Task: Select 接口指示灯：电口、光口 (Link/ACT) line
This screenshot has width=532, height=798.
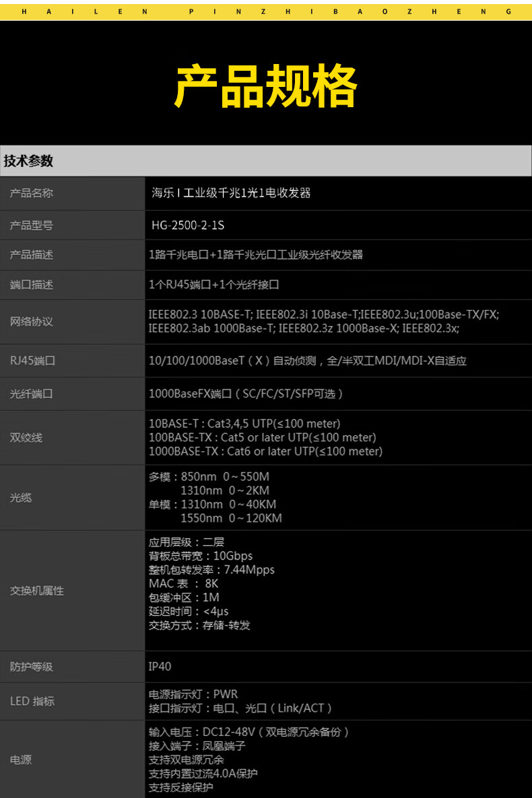Action: [240, 708]
